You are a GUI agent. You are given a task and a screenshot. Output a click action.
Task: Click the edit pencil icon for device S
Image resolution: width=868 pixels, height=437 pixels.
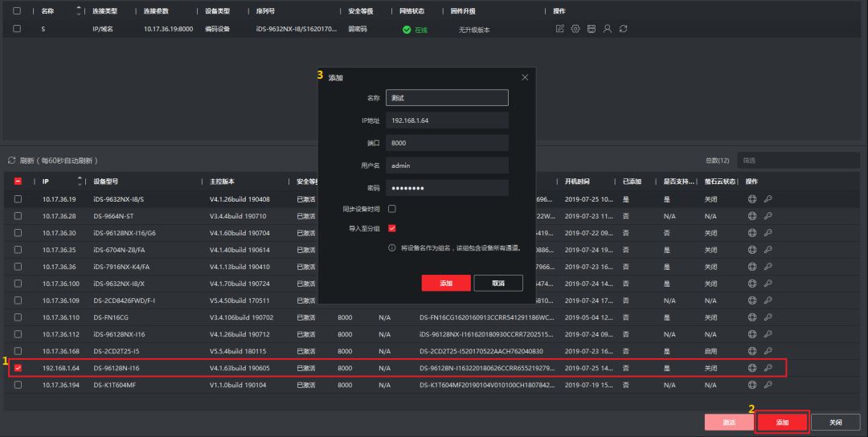560,29
